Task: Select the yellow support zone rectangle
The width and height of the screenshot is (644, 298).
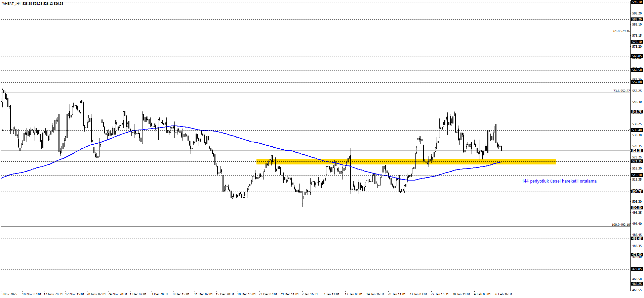Action: click(x=406, y=161)
